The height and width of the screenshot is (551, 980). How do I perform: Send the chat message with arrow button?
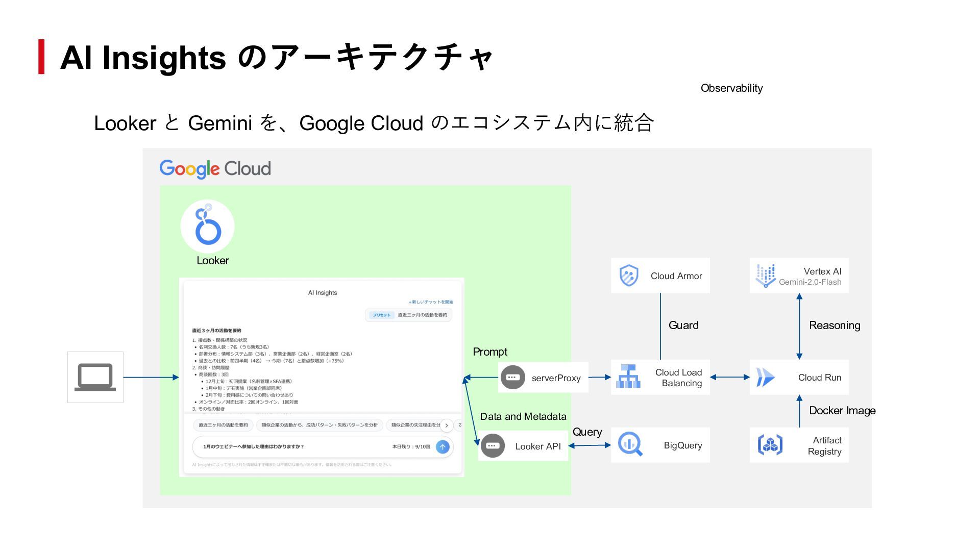point(443,447)
